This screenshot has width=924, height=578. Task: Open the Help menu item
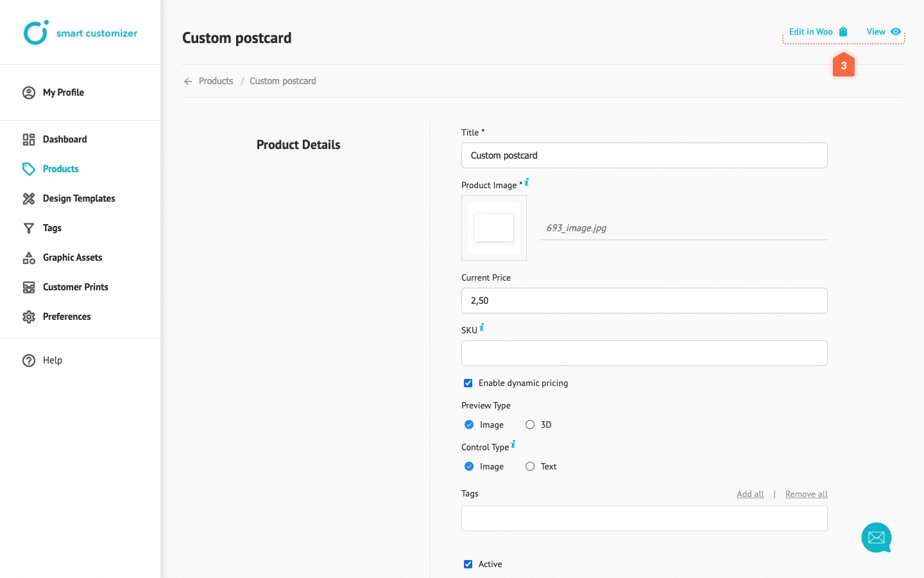click(x=53, y=360)
